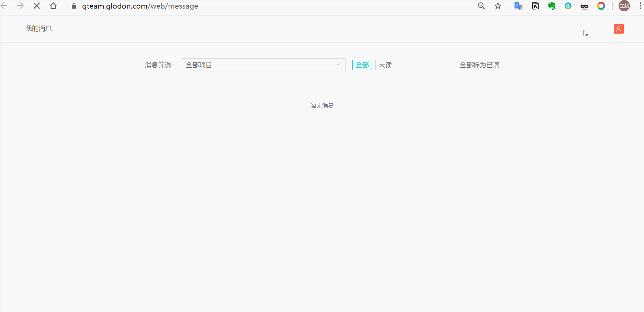
Task: Click the multicolor ring extension icon
Action: (x=601, y=6)
